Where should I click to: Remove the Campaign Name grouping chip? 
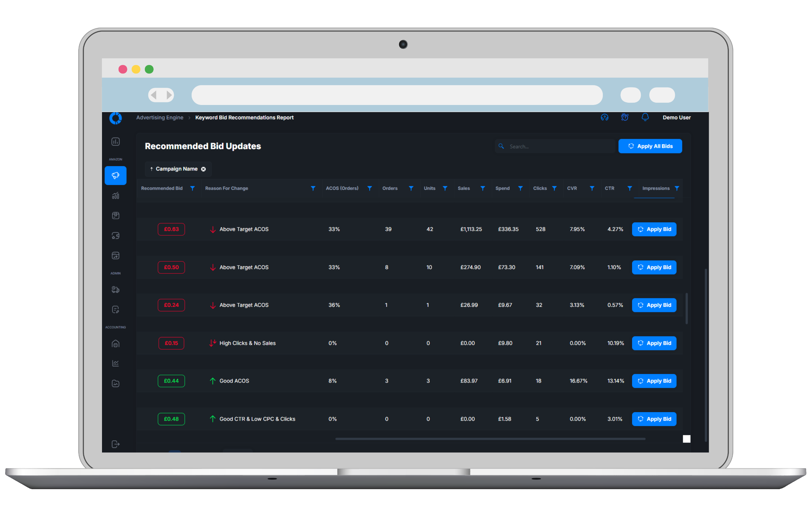point(203,169)
